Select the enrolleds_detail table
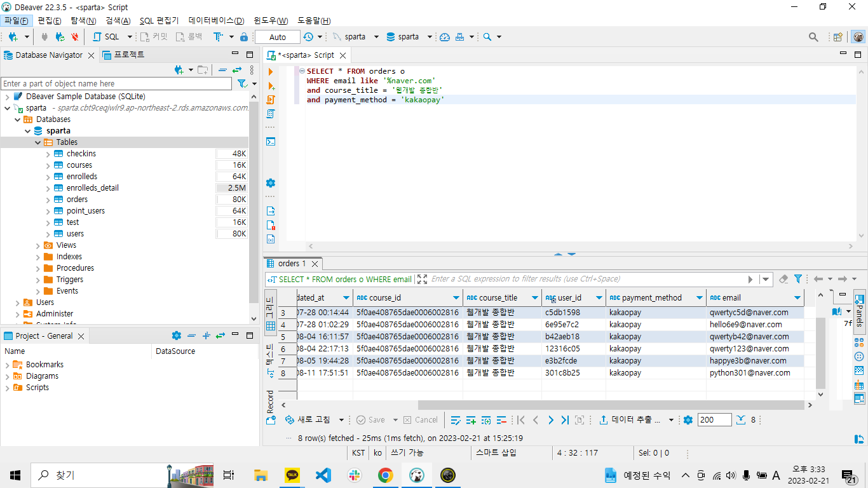The image size is (868, 488). pos(93,188)
